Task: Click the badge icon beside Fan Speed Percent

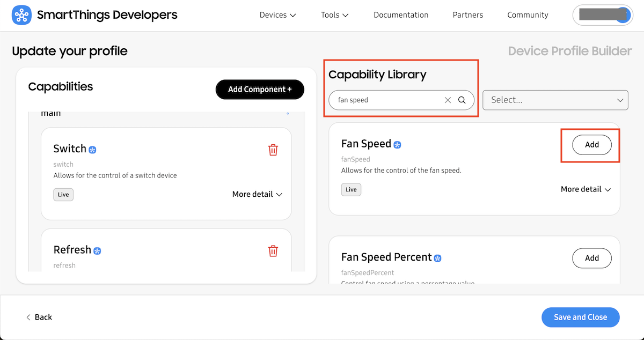Action: [x=438, y=258]
